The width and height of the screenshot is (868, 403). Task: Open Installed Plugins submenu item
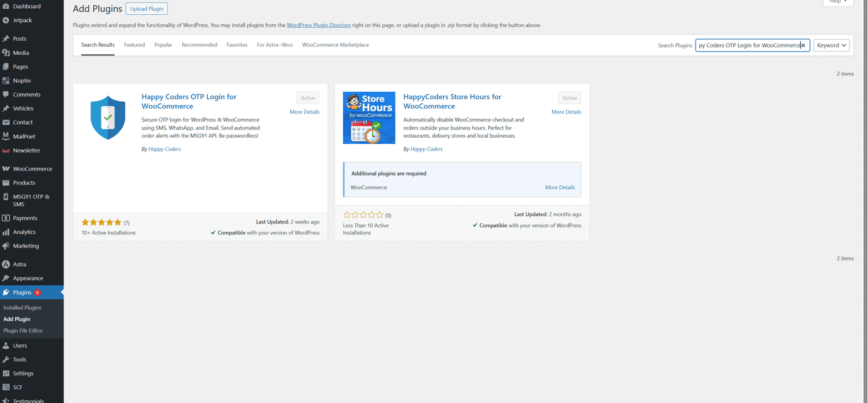22,308
